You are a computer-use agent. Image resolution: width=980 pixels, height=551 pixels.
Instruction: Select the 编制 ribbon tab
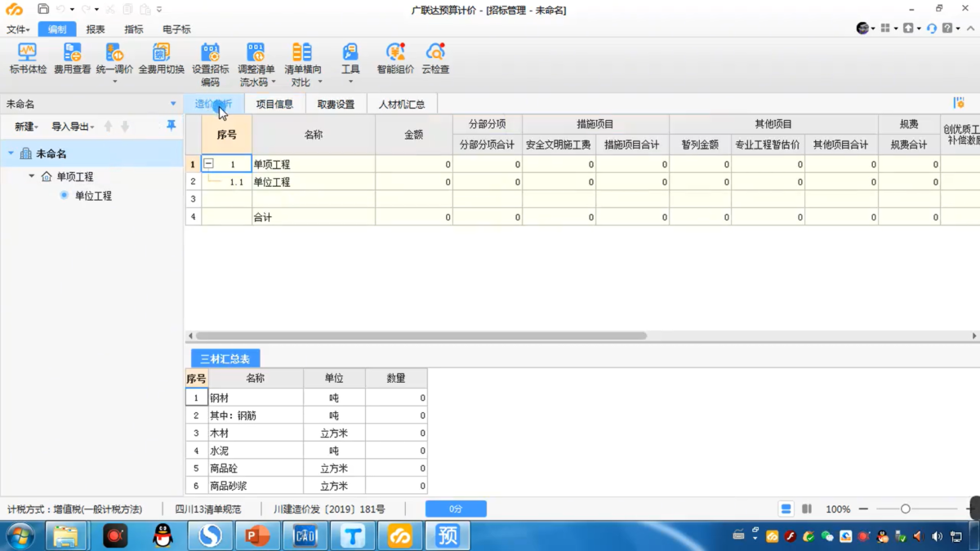(x=57, y=29)
